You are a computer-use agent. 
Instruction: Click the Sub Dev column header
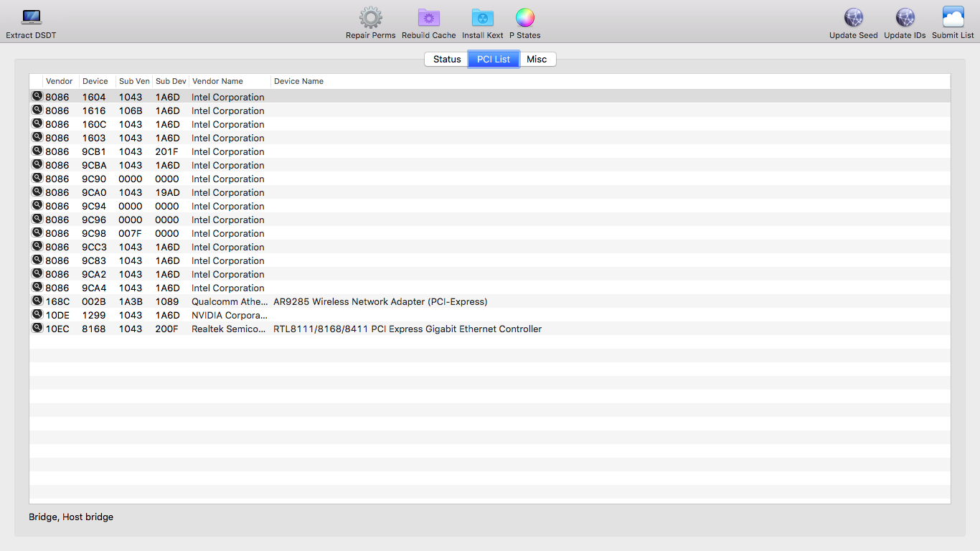click(171, 81)
